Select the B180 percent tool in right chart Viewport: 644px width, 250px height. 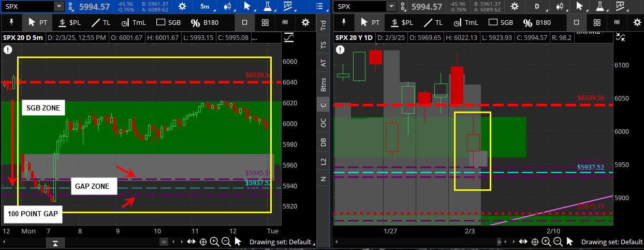click(536, 23)
